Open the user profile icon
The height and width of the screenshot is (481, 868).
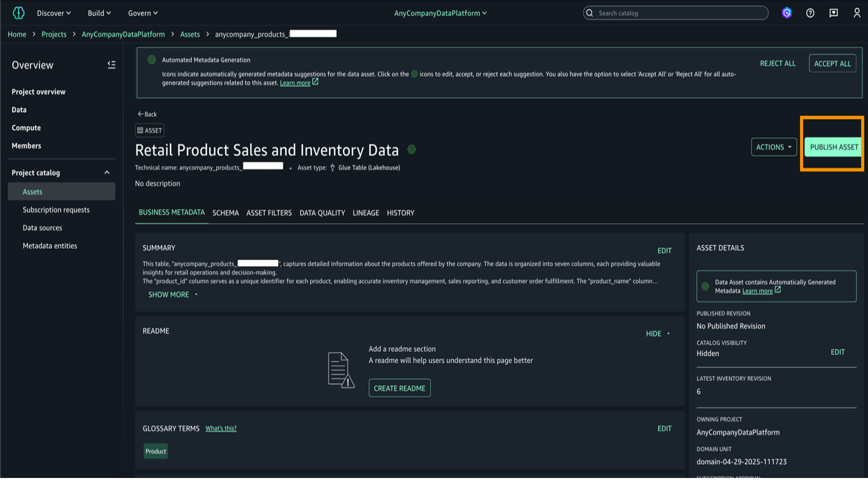856,13
